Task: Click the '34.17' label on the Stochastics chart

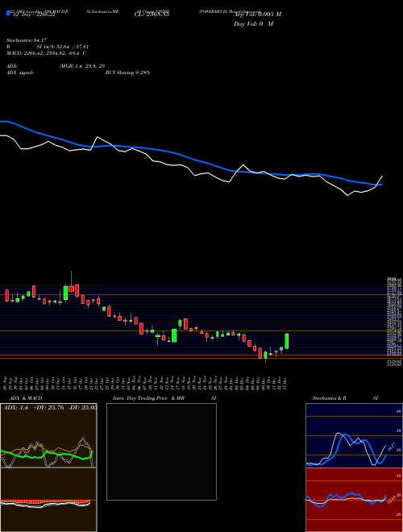Action: click(392, 447)
